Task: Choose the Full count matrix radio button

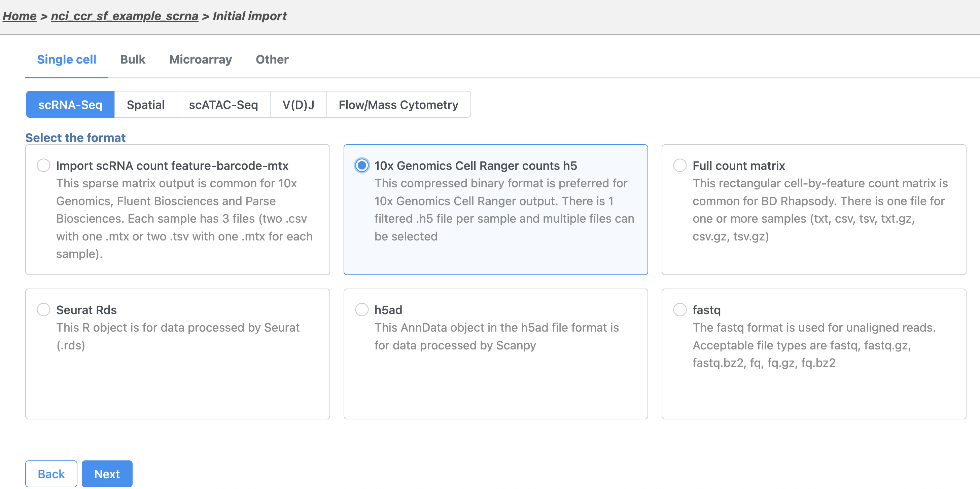Action: [680, 165]
